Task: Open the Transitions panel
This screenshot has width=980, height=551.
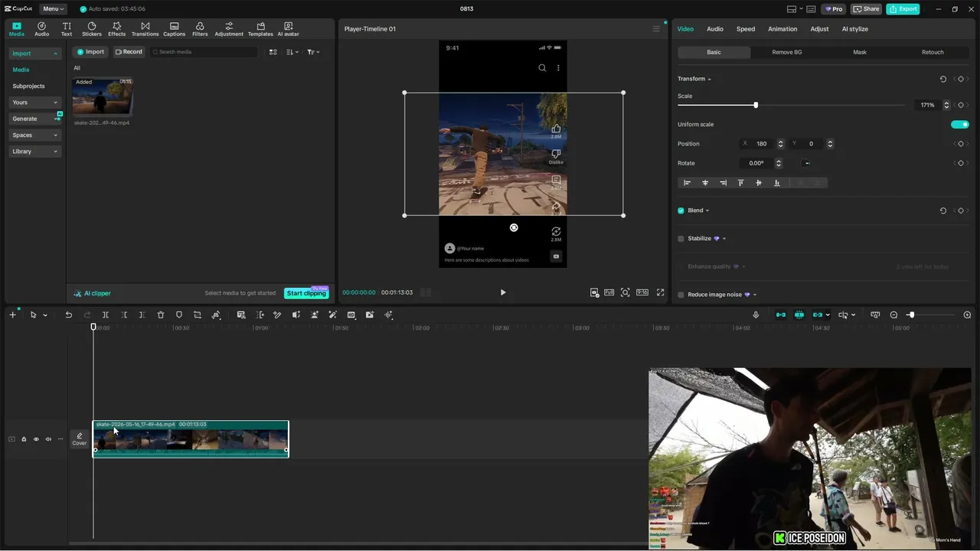Action: 145,29
